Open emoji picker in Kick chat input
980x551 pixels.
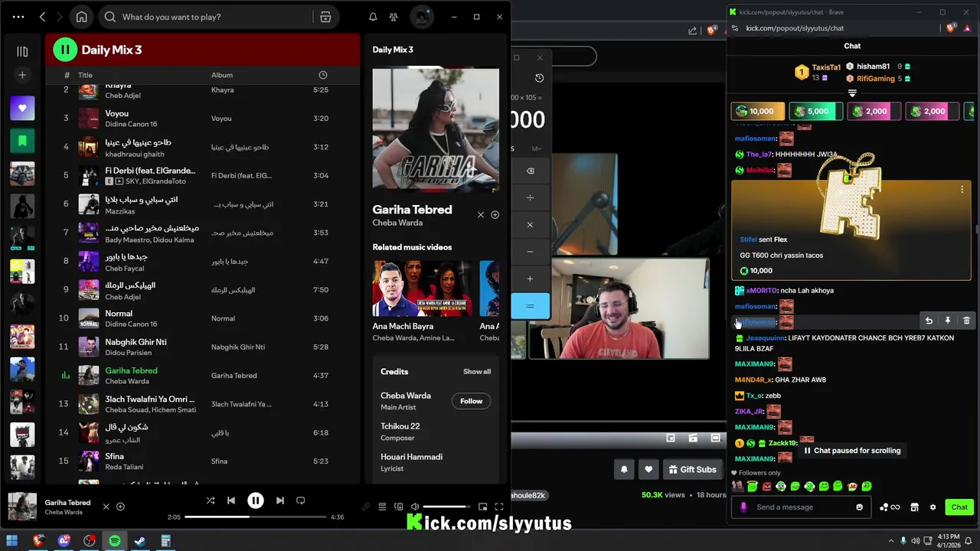859,507
